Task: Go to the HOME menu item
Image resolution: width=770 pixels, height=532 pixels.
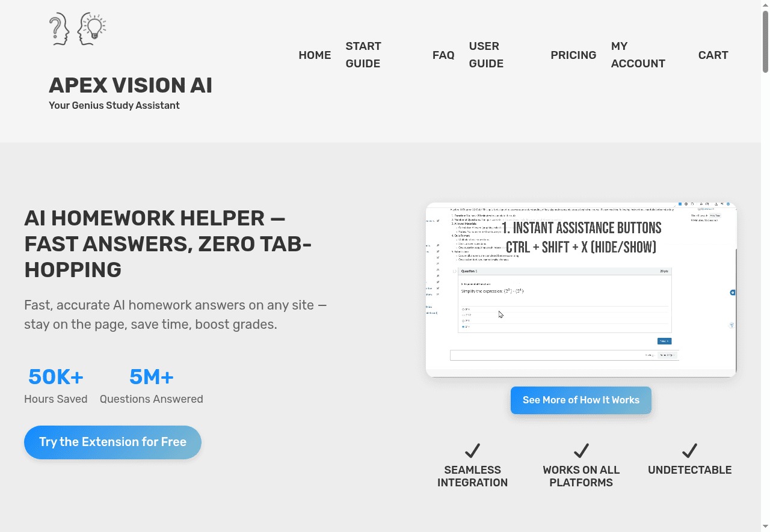Action: pos(315,55)
